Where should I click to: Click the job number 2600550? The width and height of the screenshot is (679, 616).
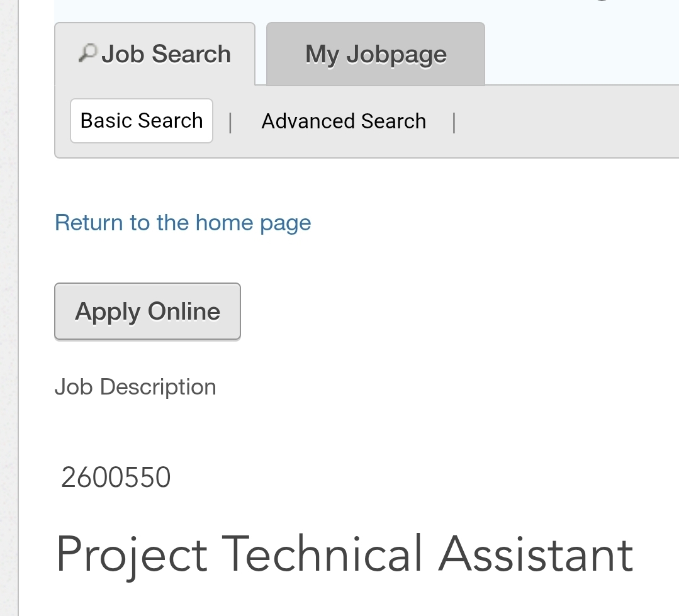[116, 478]
